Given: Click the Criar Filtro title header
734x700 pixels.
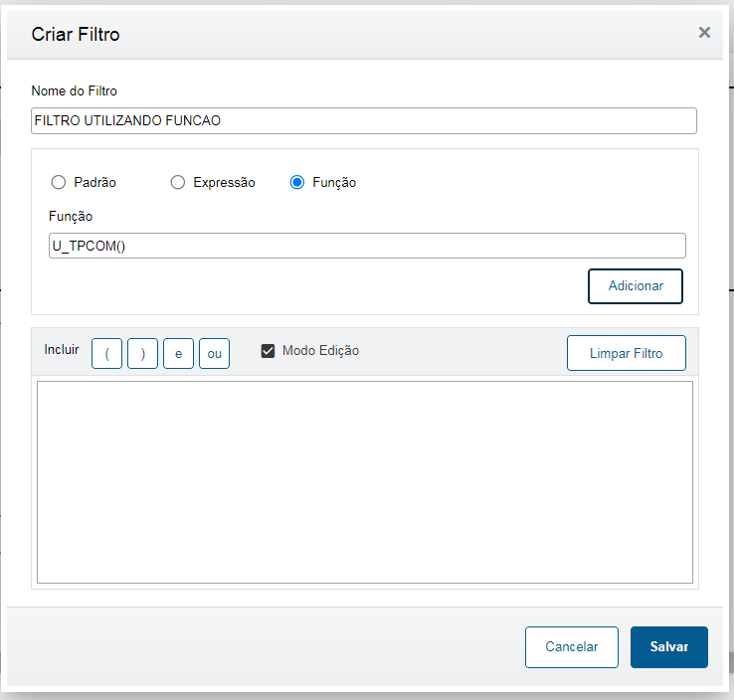Looking at the screenshot, I should tap(76, 34).
